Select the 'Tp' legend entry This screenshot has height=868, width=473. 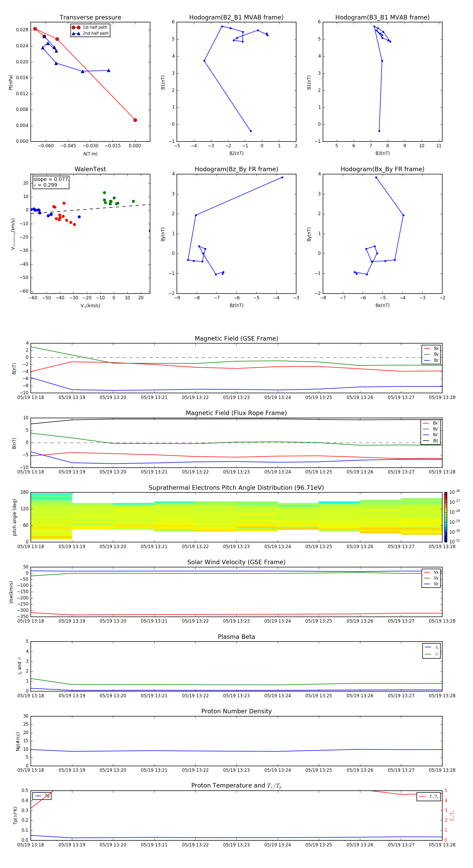click(x=42, y=796)
